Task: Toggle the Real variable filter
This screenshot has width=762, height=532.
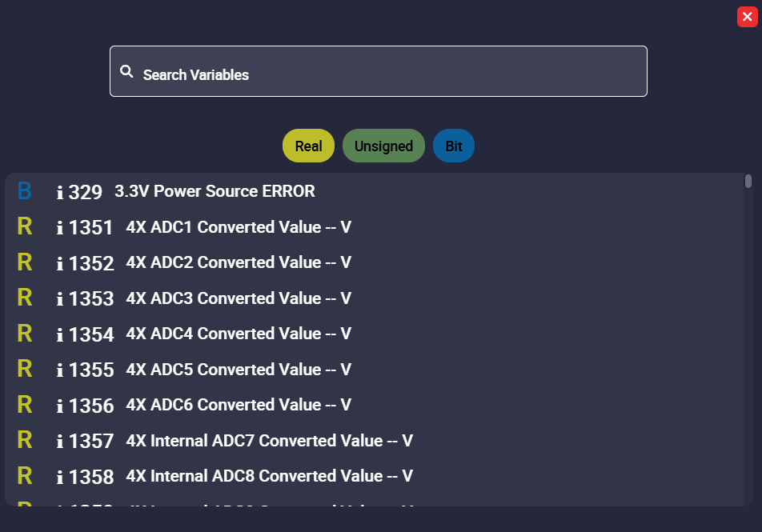Action: (x=308, y=146)
